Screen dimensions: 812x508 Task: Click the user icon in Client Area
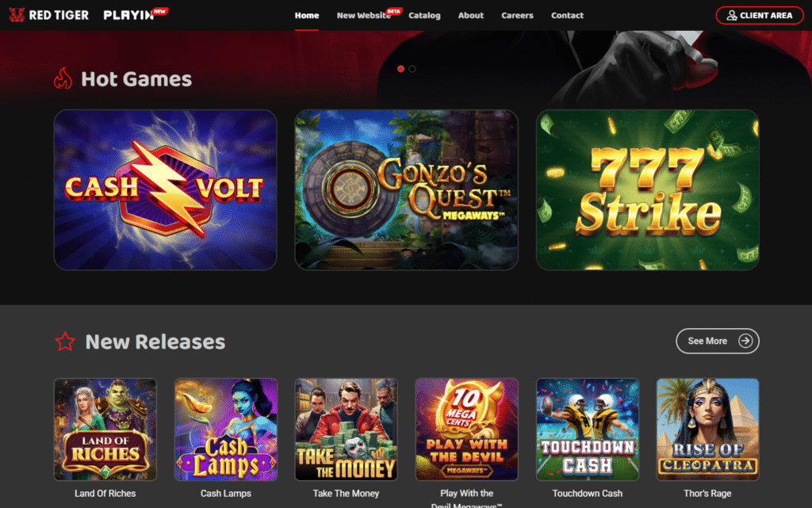coord(731,16)
